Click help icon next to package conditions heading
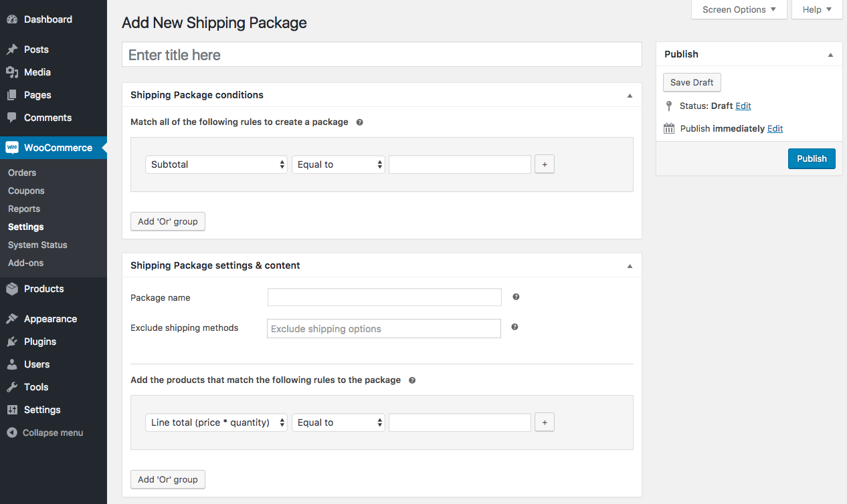The height and width of the screenshot is (504, 847). 360,122
